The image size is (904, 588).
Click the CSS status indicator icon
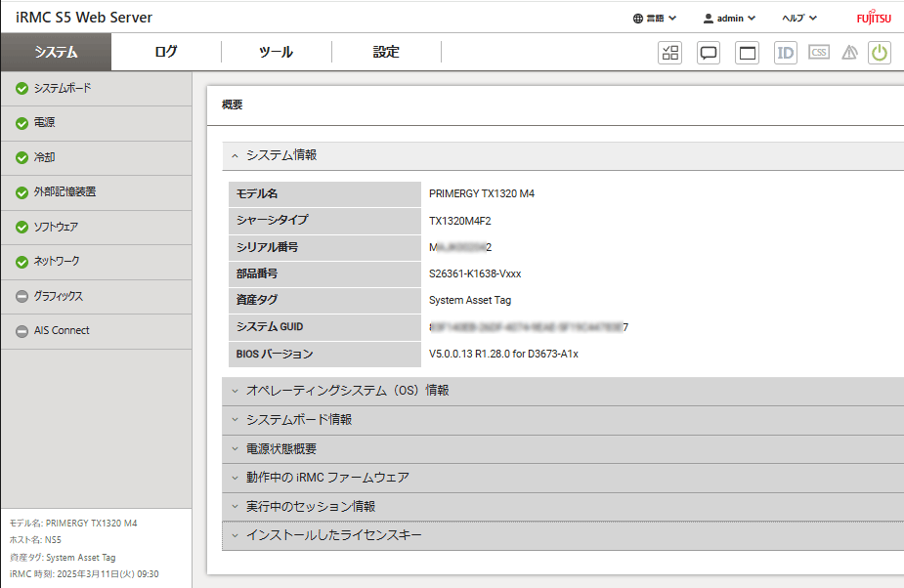(x=819, y=53)
